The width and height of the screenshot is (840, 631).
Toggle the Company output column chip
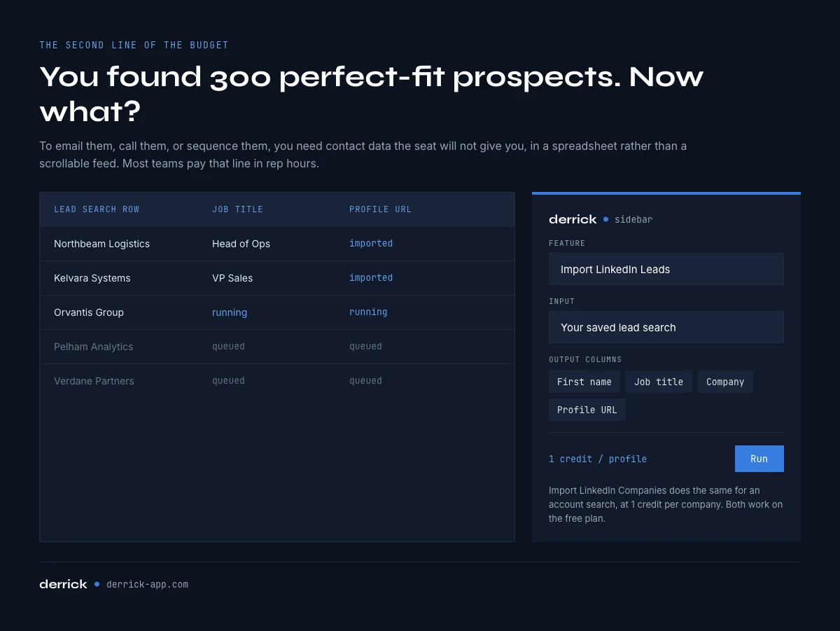pyautogui.click(x=725, y=382)
